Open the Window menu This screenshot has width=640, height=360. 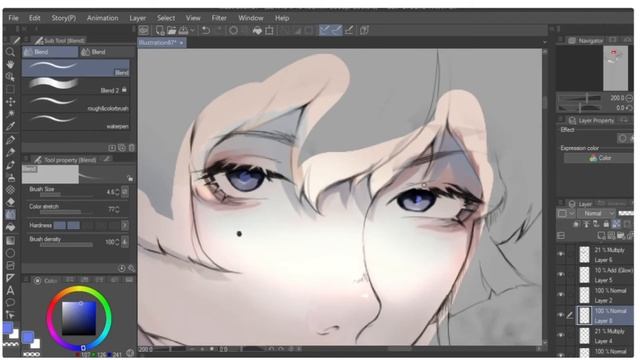(x=251, y=18)
